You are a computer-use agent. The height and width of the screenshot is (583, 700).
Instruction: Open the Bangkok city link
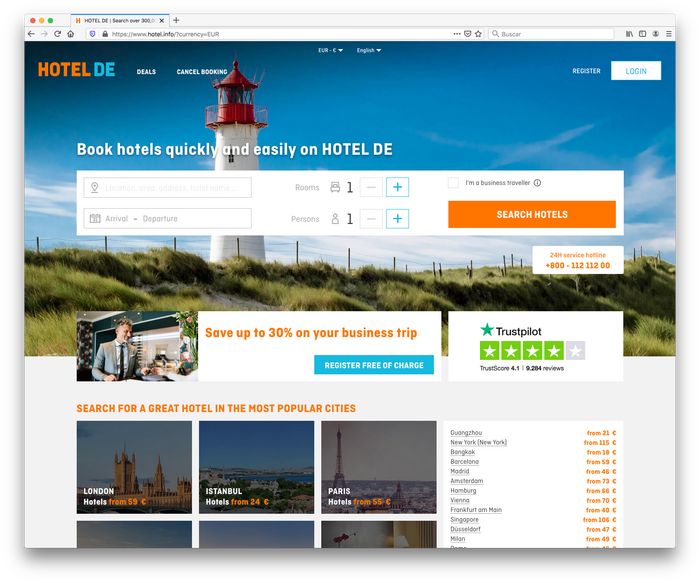[x=462, y=452]
